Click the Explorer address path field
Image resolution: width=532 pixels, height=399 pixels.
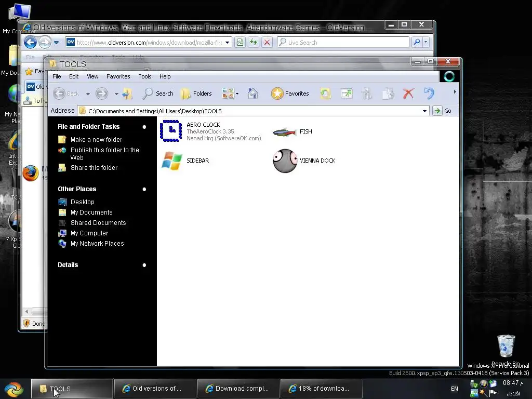coord(252,111)
